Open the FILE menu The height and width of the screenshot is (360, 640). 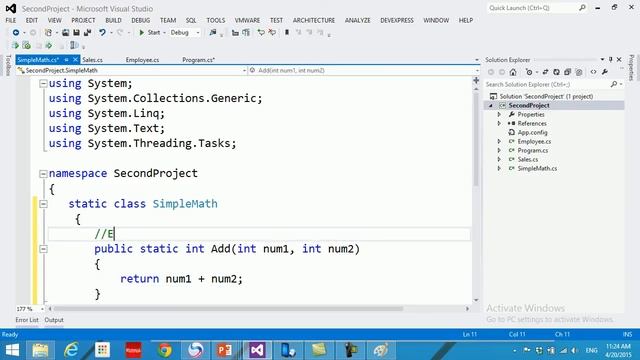(11, 20)
